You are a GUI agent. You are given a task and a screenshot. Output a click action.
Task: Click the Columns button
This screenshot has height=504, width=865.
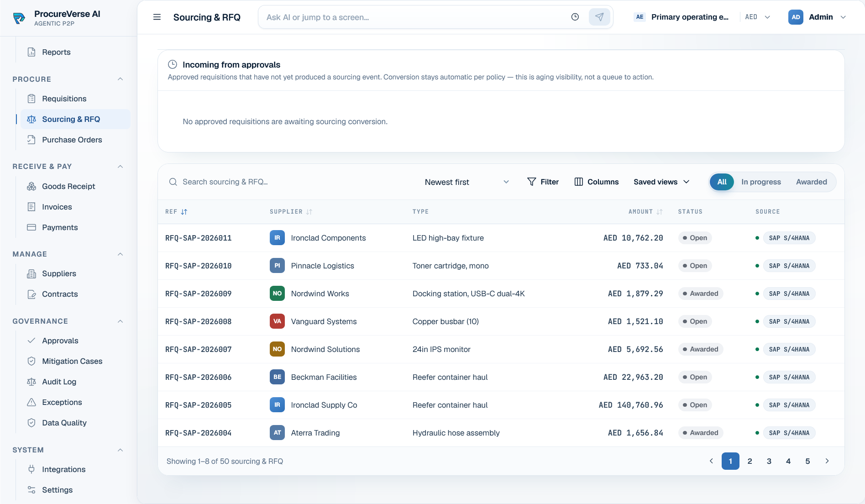[x=597, y=182]
